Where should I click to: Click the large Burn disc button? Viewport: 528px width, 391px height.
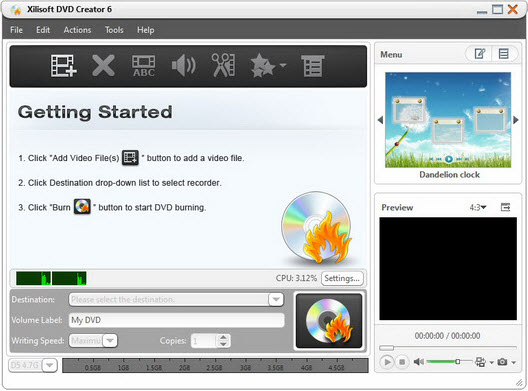tap(329, 321)
